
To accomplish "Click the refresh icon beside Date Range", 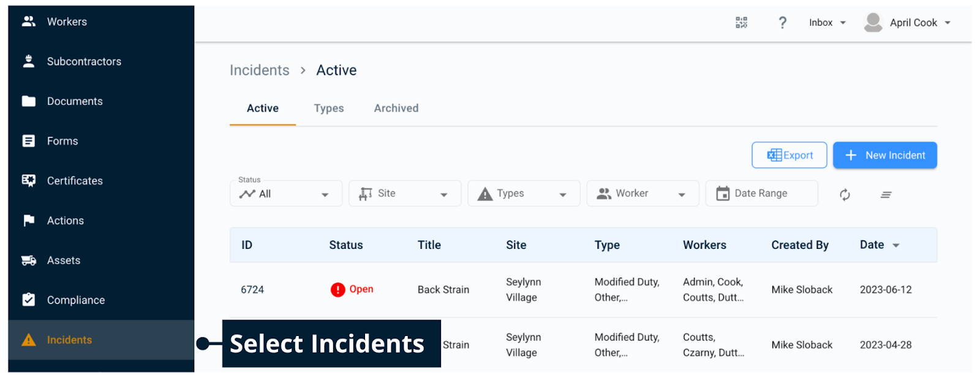I will point(845,194).
